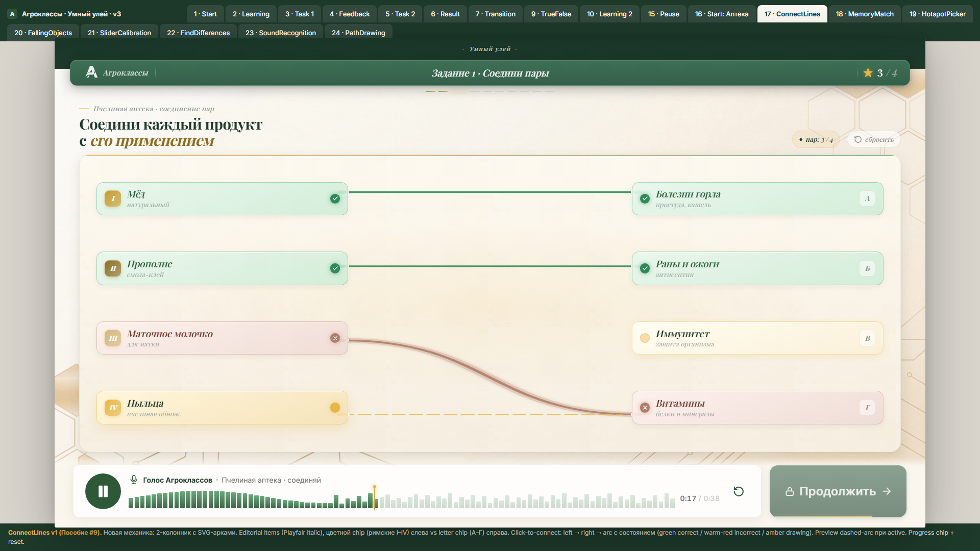Click the Продолжить button
Screen dimensions: 980x551
tap(838, 491)
